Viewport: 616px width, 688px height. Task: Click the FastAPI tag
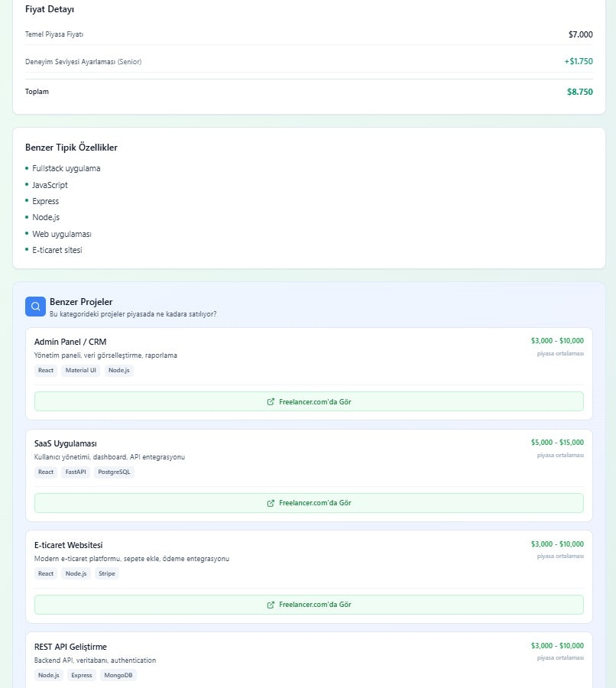[x=76, y=472]
